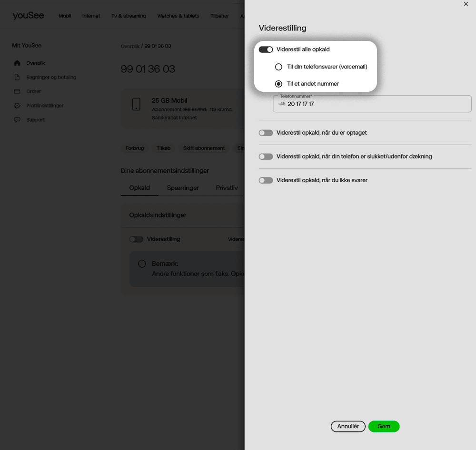Select Til din telefonsvarer (voicemail) option
This screenshot has width=476, height=450.
(x=279, y=67)
